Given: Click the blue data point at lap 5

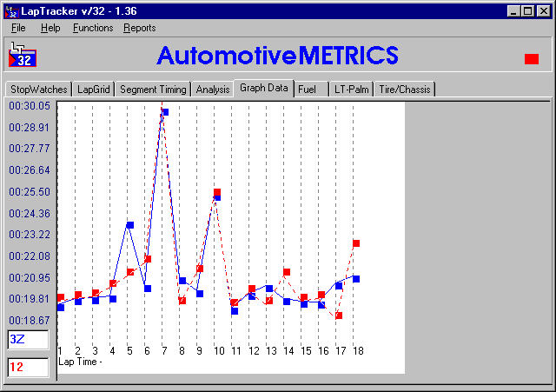Looking at the screenshot, I should coord(130,225).
